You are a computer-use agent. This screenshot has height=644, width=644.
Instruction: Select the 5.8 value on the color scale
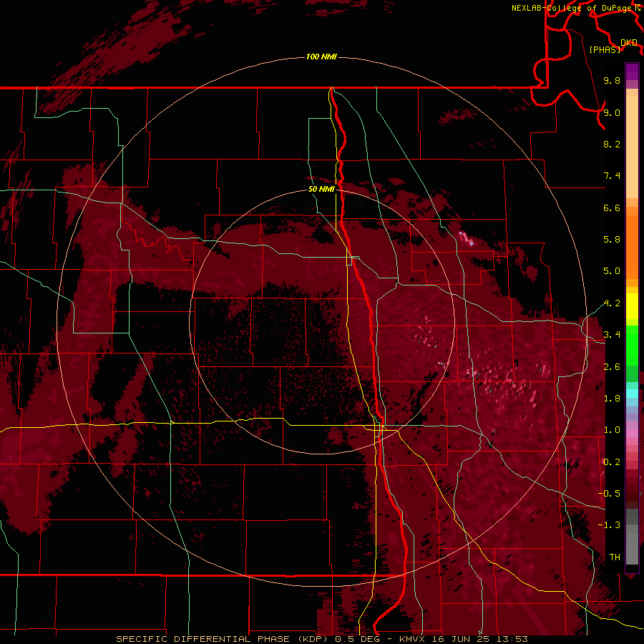pos(612,239)
